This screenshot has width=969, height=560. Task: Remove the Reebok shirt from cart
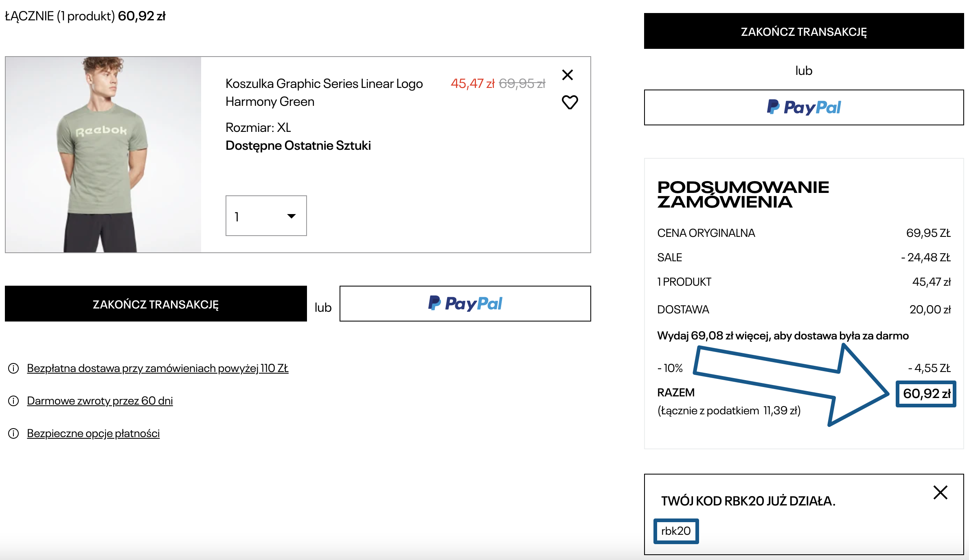tap(567, 75)
